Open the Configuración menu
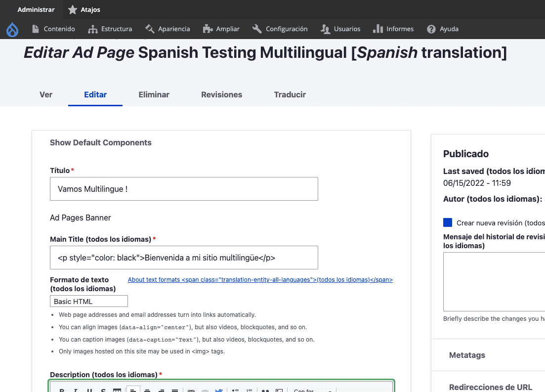The image size is (545, 392). pos(280,29)
